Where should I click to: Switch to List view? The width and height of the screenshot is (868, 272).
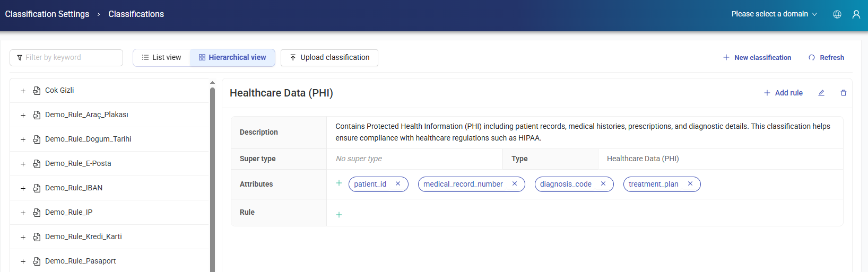[x=161, y=58]
